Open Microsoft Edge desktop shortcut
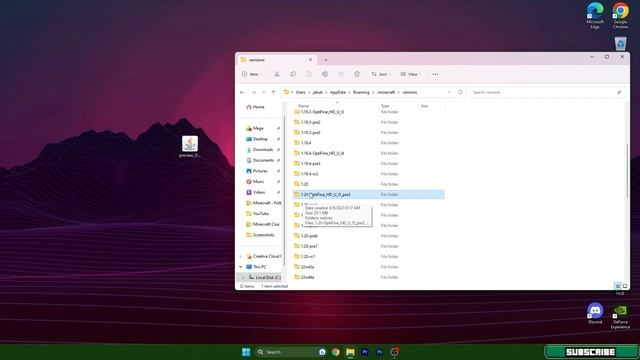The height and width of the screenshot is (360, 640). click(x=595, y=16)
